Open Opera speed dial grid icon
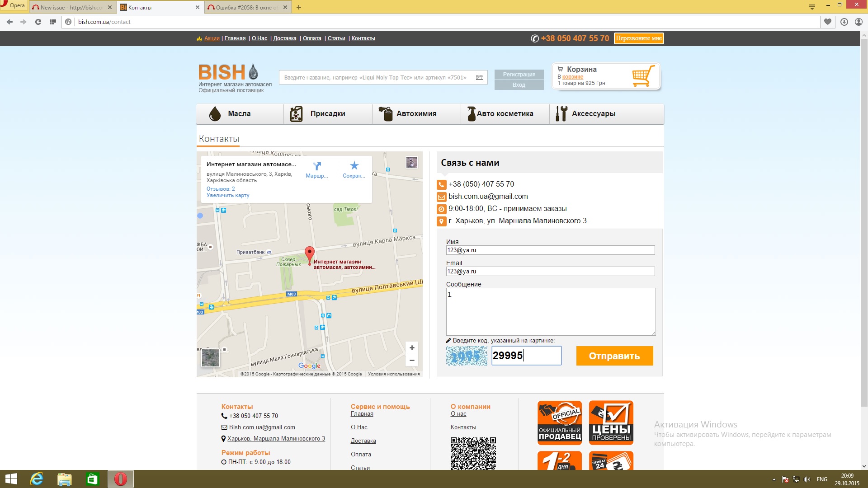The image size is (868, 488). pos(53,22)
